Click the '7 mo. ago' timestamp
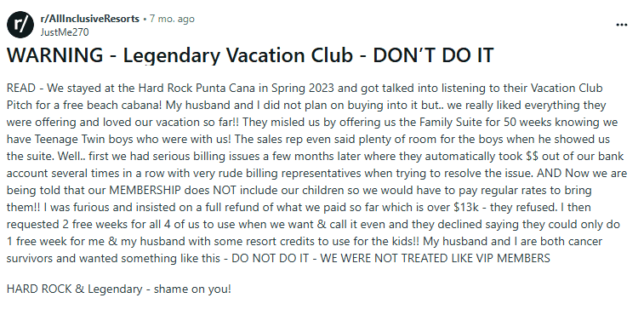The height and width of the screenshot is (315, 644). (172, 19)
